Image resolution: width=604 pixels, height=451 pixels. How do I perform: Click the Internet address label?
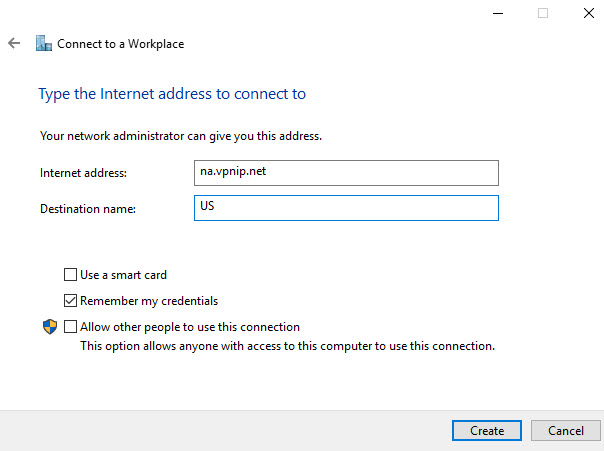click(x=83, y=173)
